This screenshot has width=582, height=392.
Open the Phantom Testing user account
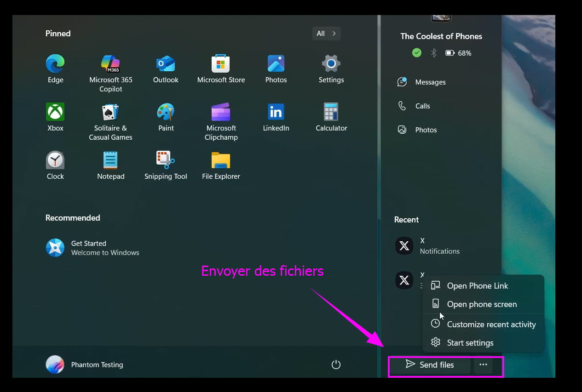pyautogui.click(x=85, y=364)
